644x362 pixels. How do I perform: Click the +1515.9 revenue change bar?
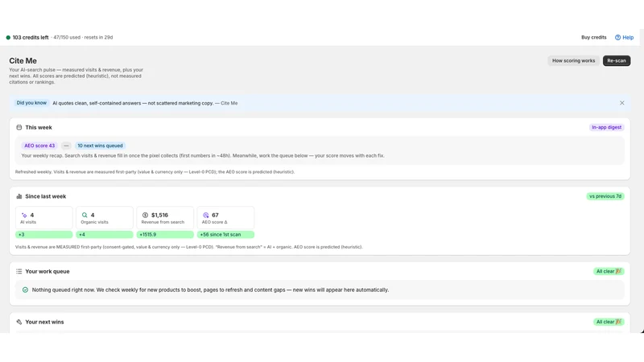[165, 234]
